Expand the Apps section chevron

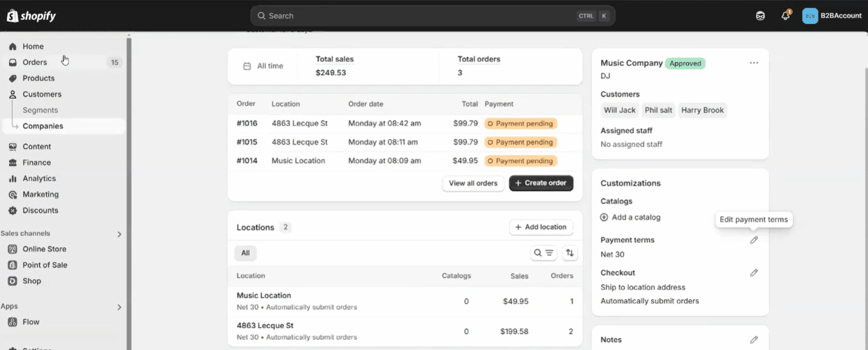119,307
